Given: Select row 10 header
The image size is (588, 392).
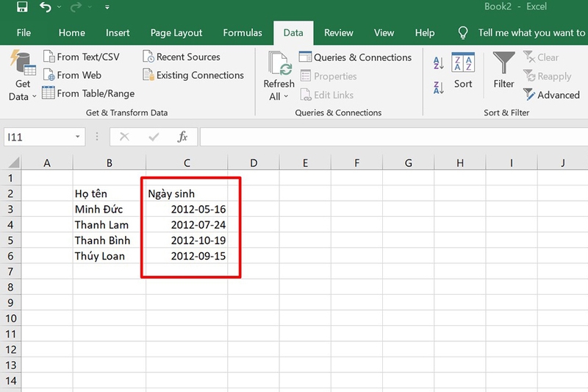Looking at the screenshot, I should click(10, 318).
